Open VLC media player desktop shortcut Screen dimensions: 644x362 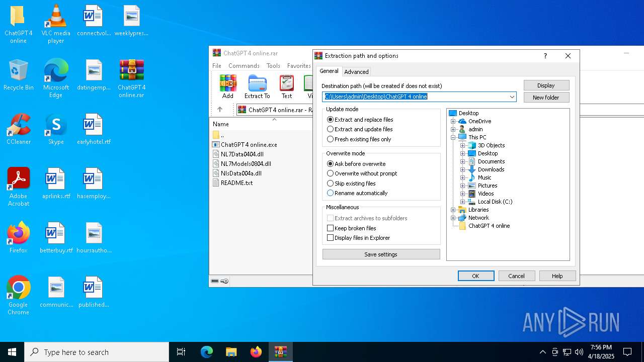point(56,24)
